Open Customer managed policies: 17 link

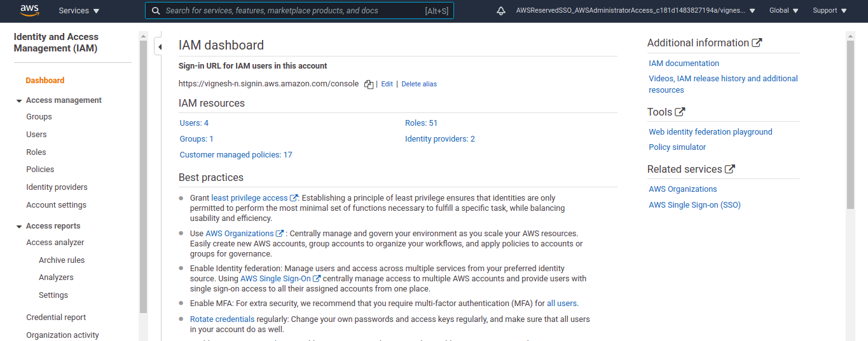pyautogui.click(x=236, y=155)
